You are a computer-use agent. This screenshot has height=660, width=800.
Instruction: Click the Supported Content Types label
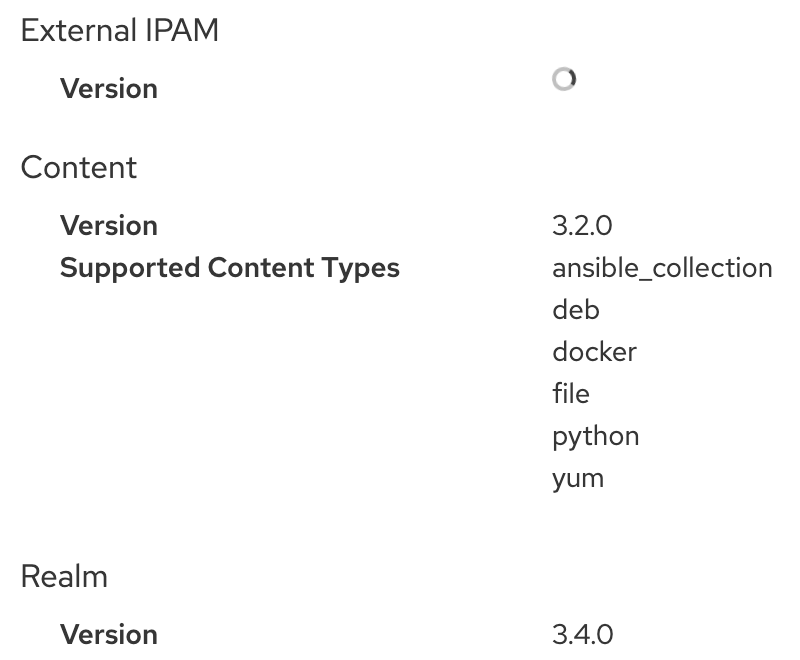pos(230,268)
